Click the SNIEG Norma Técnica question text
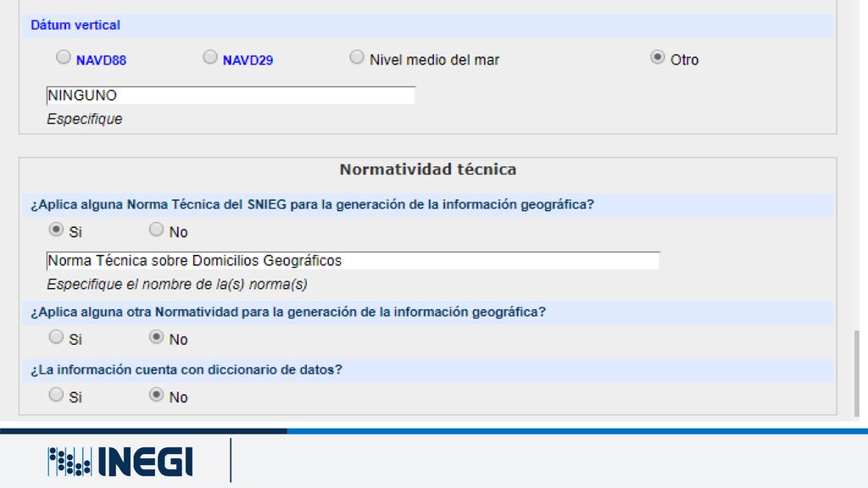Viewport: 868px width, 488px height. point(312,205)
